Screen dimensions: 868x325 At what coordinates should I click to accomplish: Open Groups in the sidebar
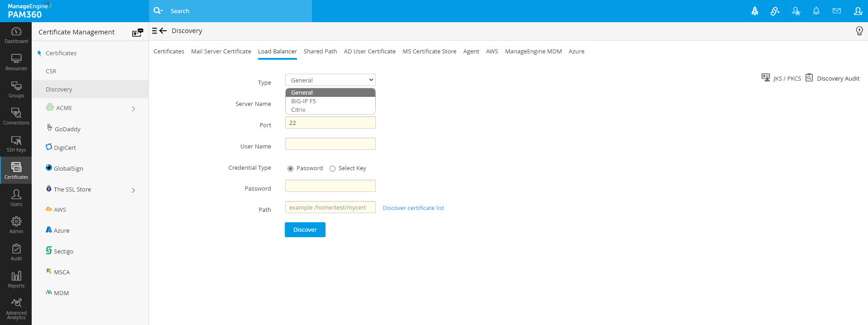click(16, 89)
